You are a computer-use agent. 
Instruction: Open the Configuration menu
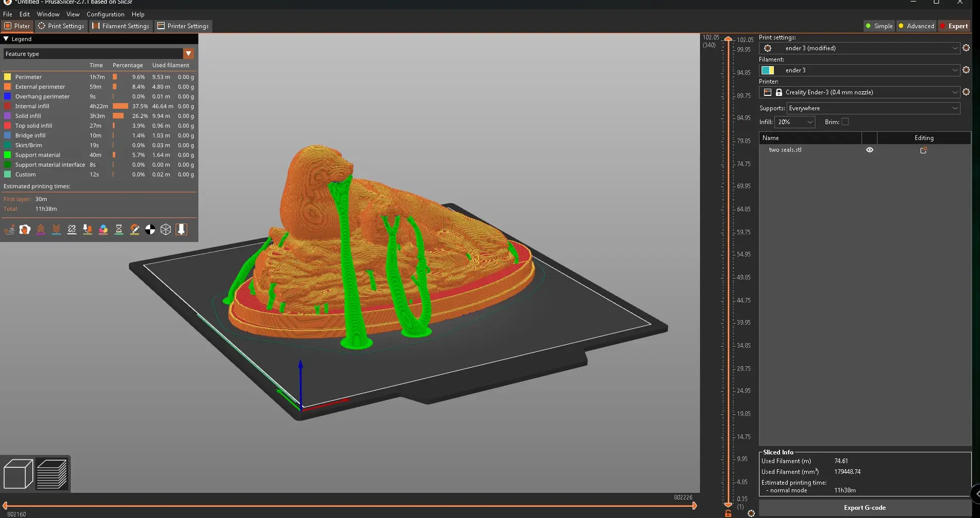pos(105,14)
